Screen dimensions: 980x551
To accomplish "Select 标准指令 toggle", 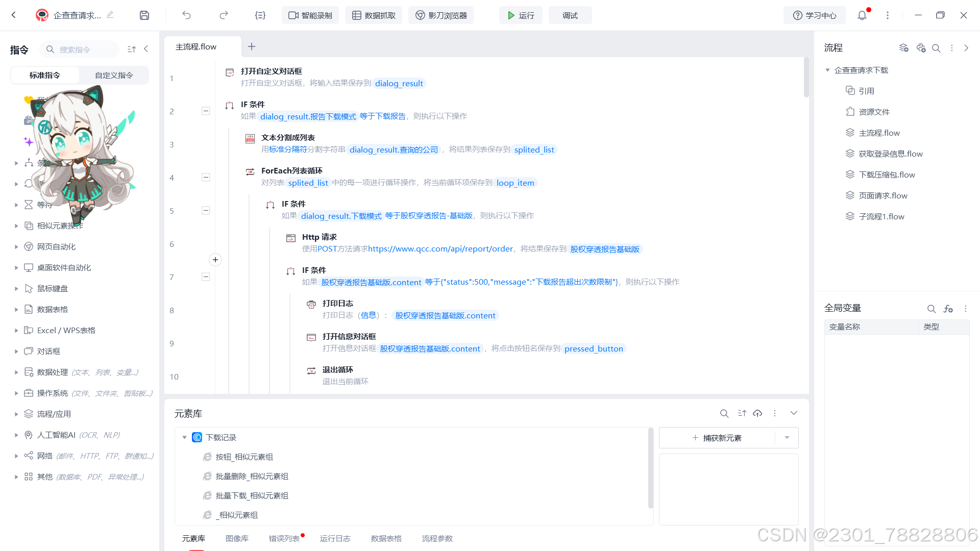I will pos(45,75).
